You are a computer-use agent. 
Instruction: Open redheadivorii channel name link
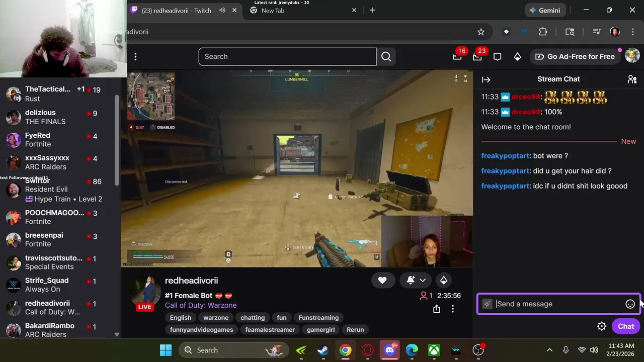tap(191, 281)
